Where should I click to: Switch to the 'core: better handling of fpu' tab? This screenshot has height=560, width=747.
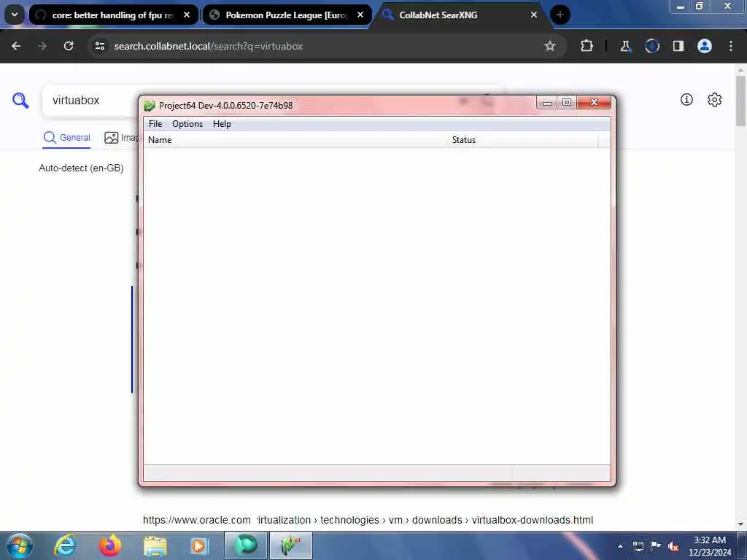(112, 15)
